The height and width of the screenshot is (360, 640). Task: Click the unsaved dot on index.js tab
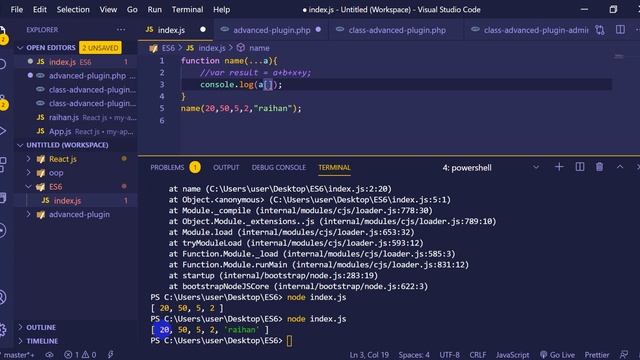(x=203, y=29)
